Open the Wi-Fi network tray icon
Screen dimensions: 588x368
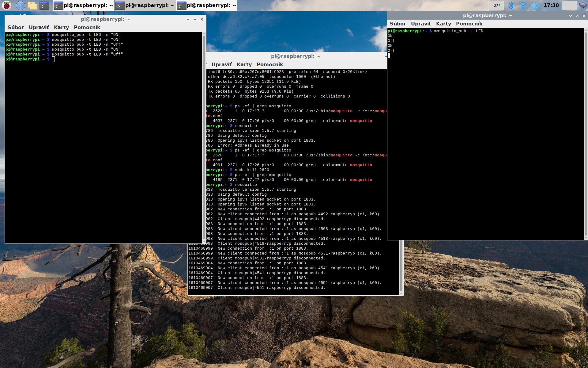(523, 5)
